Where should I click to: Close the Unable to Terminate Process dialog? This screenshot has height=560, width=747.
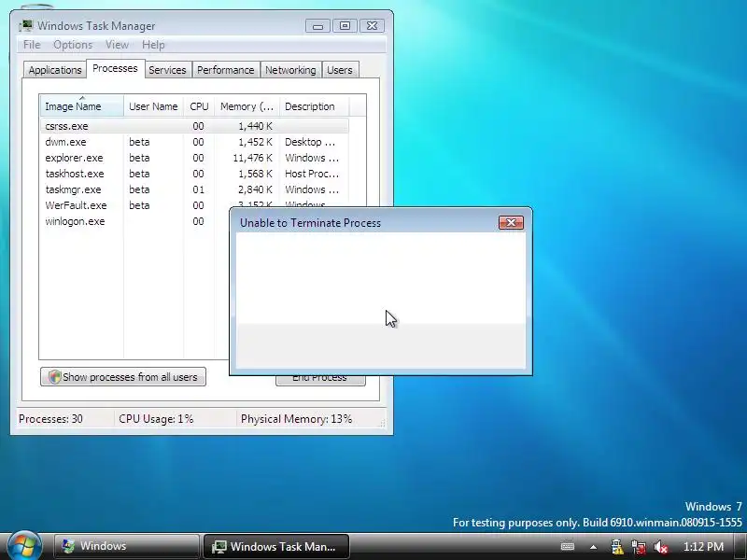point(511,222)
